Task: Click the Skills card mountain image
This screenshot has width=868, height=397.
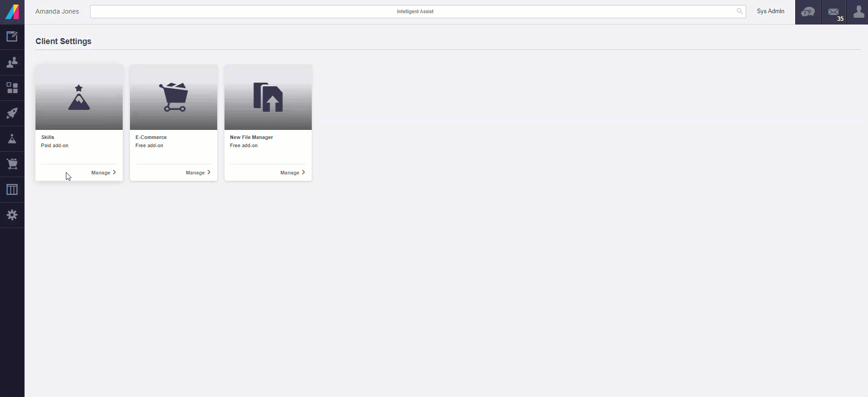Action: pos(79,97)
